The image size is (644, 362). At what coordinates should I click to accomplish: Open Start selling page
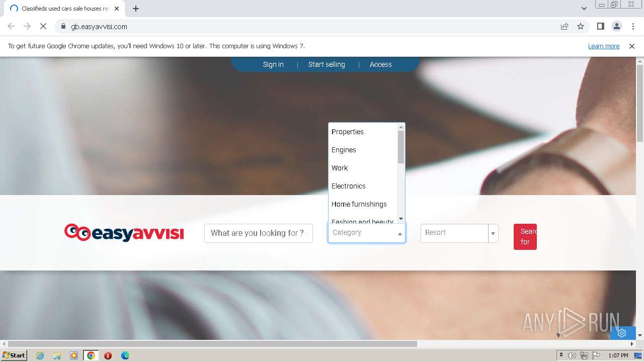327,64
